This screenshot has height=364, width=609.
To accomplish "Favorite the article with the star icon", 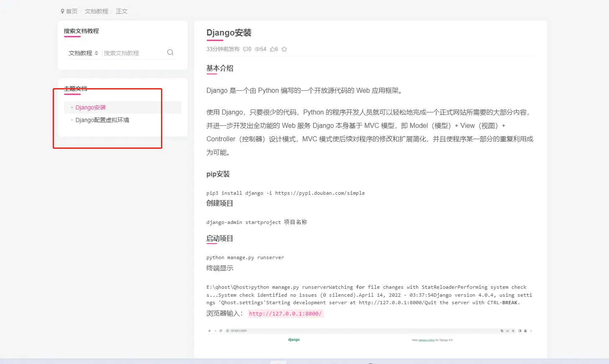I will (x=284, y=49).
